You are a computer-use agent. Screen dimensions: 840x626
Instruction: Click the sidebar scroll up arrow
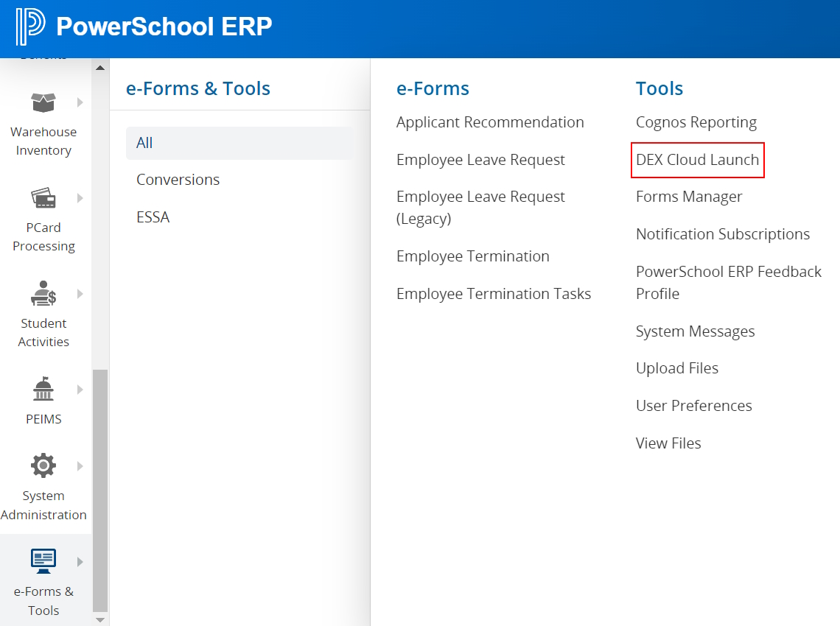pyautogui.click(x=100, y=68)
